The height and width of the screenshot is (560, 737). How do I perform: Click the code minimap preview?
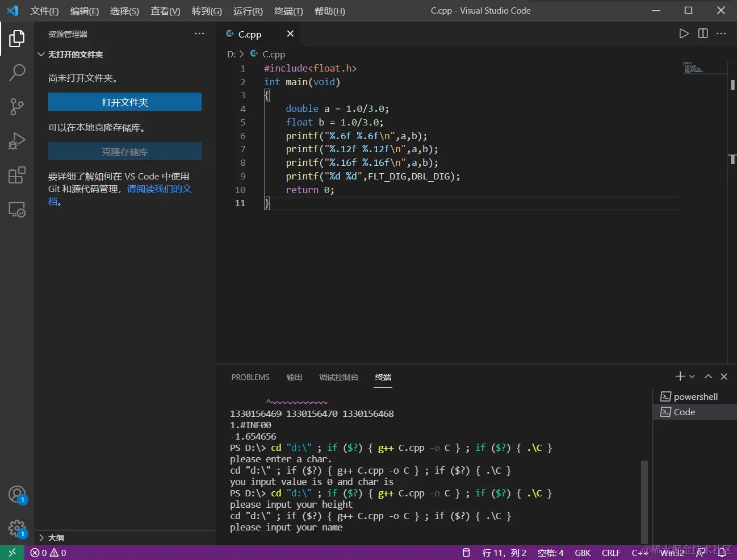[693, 68]
